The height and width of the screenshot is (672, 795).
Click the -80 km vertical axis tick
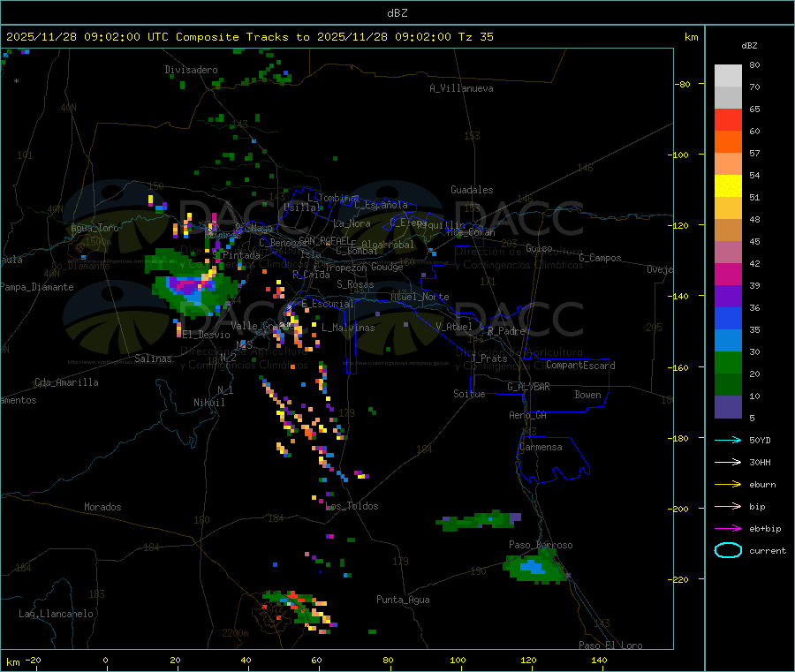click(x=682, y=84)
